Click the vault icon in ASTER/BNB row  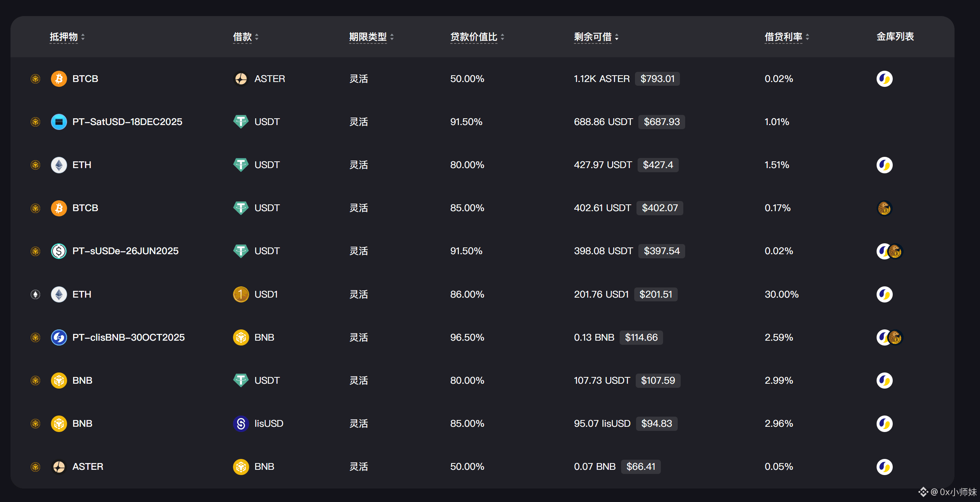(x=884, y=467)
